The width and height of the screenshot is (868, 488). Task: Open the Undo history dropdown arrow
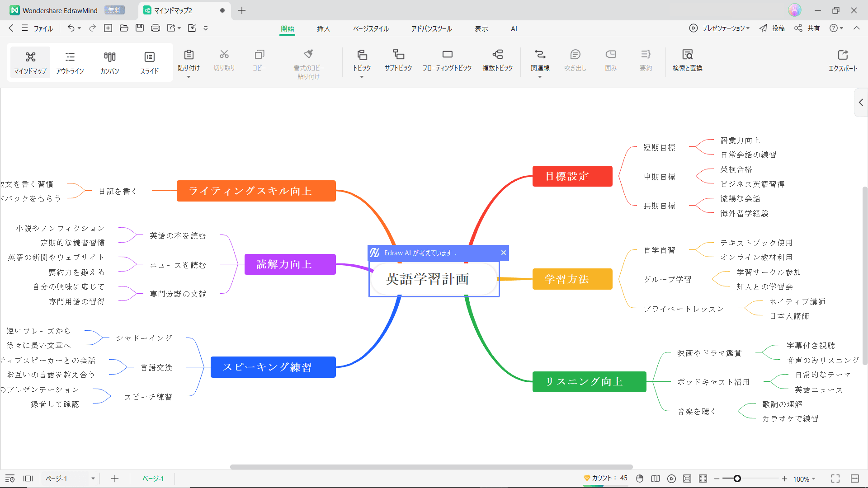point(79,28)
